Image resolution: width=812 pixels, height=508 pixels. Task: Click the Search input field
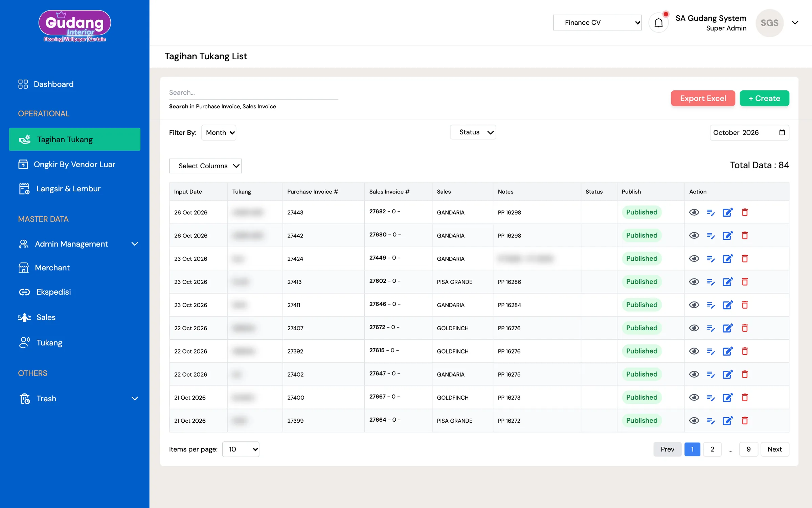pos(253,93)
